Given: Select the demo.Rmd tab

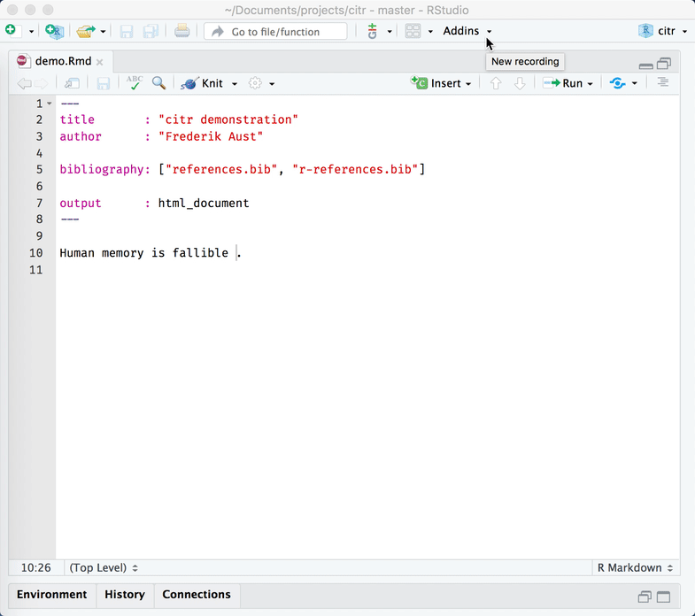Looking at the screenshot, I should (x=63, y=61).
